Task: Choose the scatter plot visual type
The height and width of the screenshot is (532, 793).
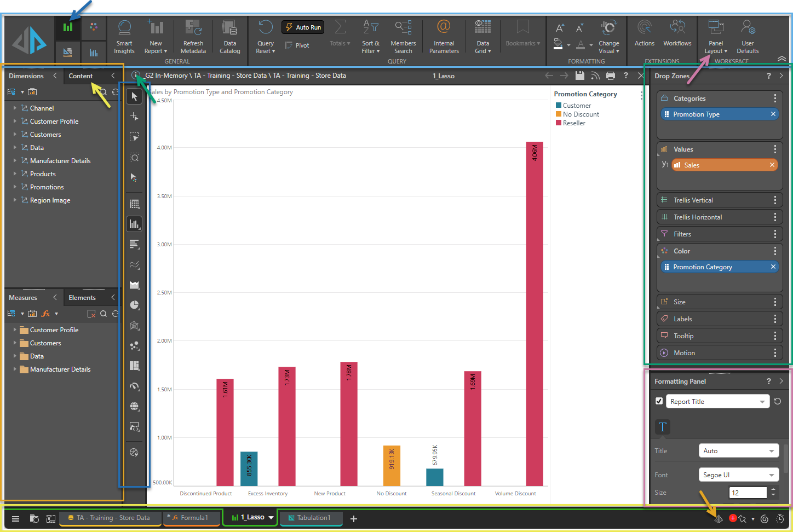Action: (x=134, y=345)
